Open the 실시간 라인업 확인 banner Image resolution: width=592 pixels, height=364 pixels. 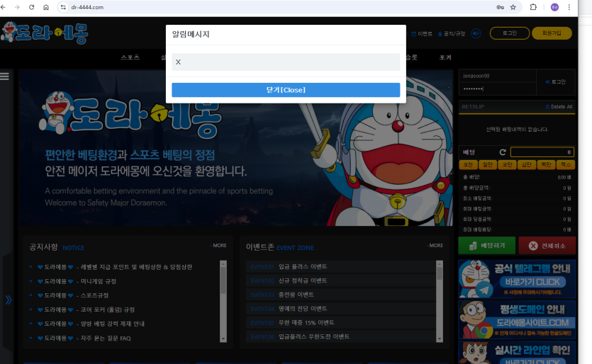pos(517,353)
